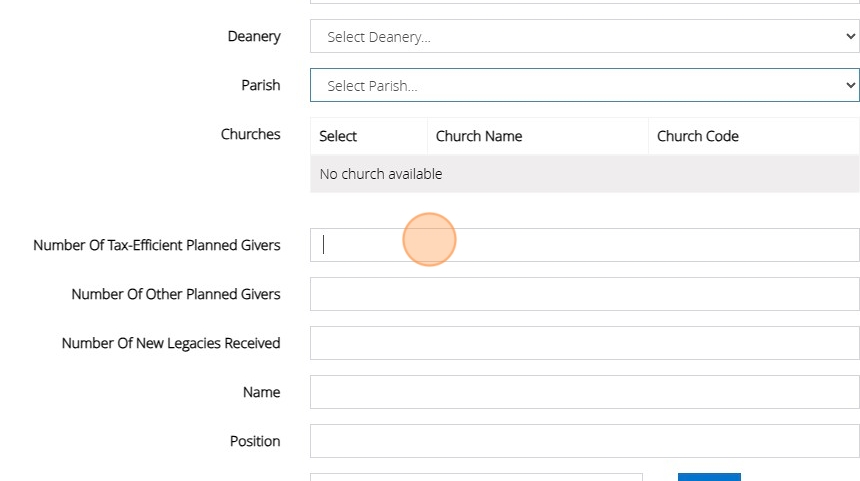Click the Church Code column header

click(x=698, y=136)
